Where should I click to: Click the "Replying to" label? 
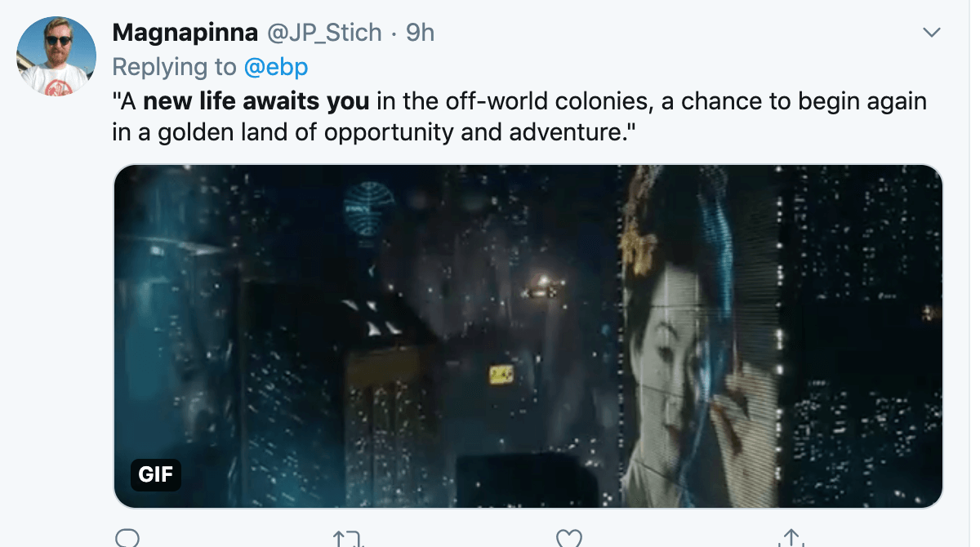[x=174, y=67]
